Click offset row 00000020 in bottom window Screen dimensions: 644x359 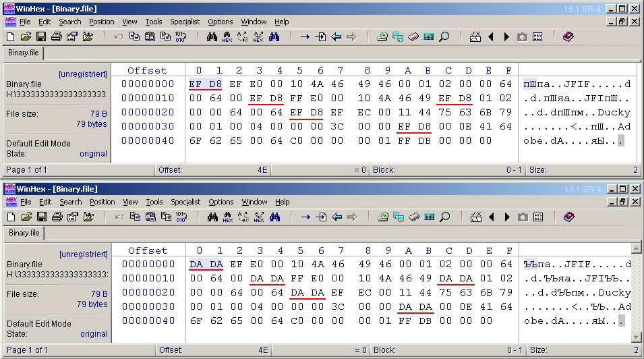(x=148, y=292)
